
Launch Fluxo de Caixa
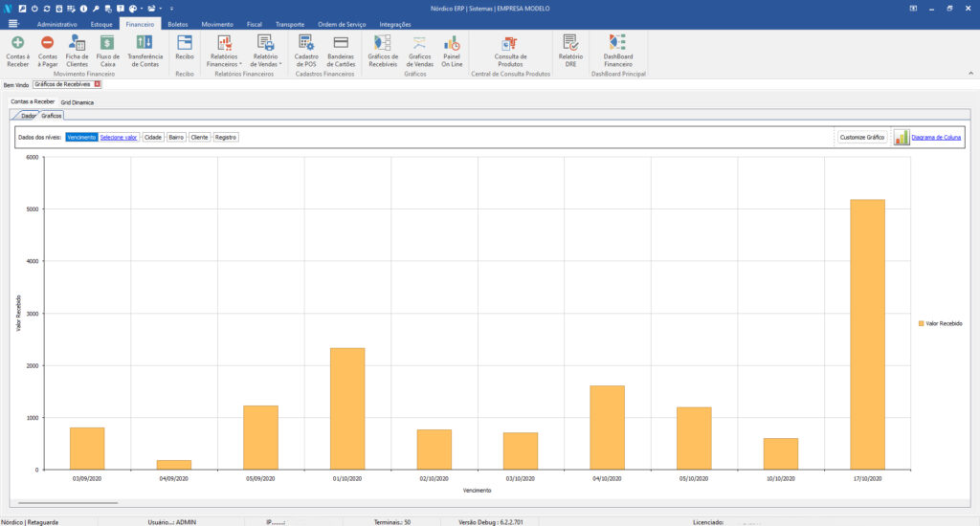108,50
